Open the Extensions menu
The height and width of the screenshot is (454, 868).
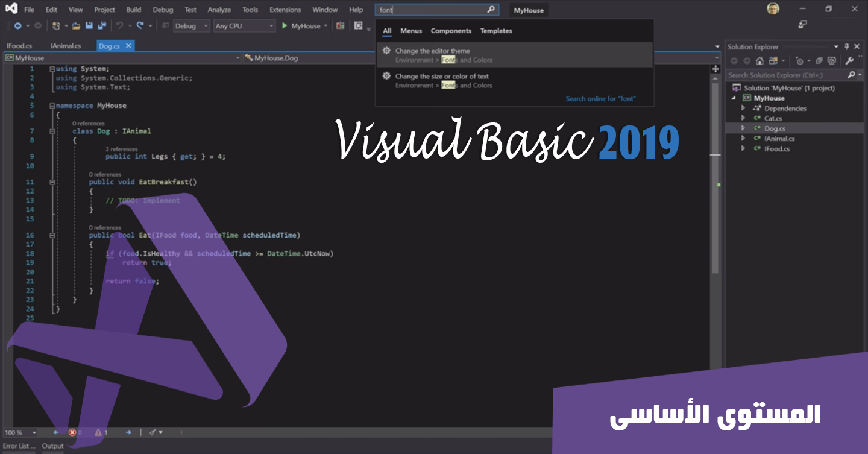click(x=285, y=10)
